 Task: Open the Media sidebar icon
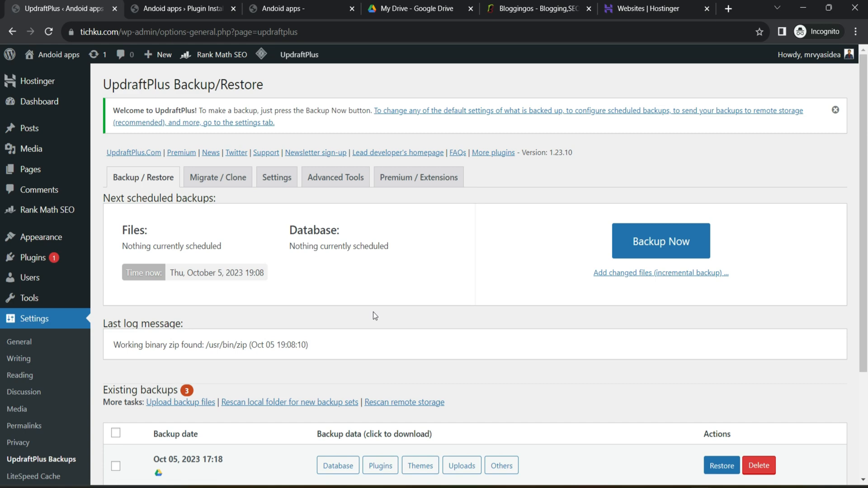10,149
